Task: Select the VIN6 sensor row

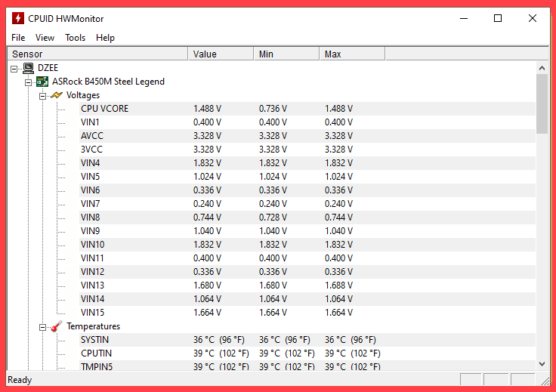Action: pyautogui.click(x=307, y=190)
